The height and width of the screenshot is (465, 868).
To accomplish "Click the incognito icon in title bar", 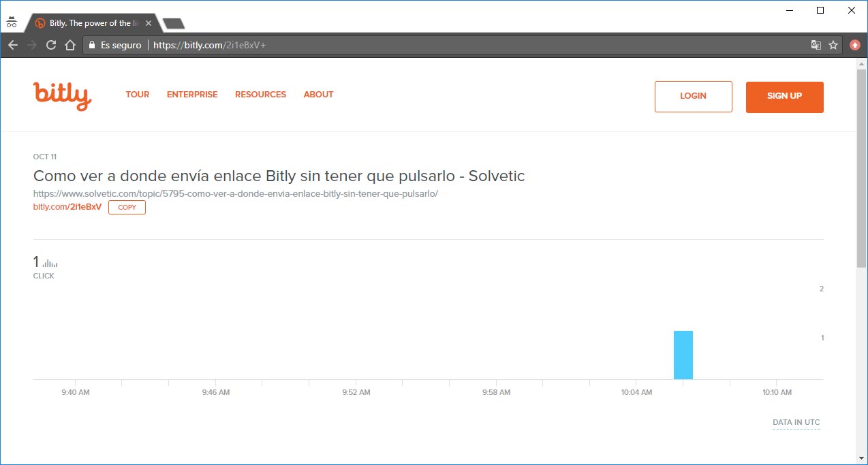I will point(12,22).
